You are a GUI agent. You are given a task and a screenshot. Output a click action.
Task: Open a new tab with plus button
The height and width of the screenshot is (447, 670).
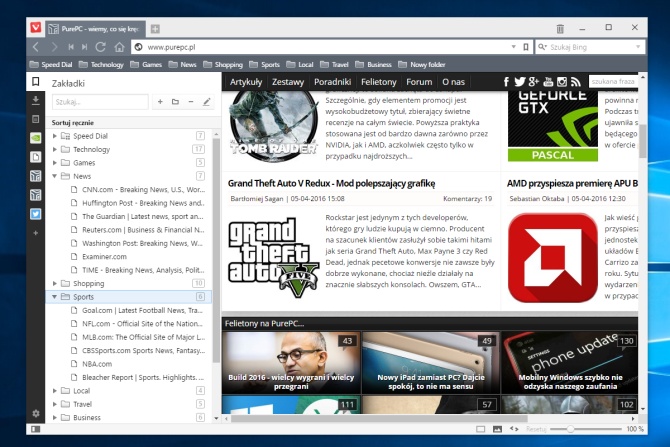155,29
